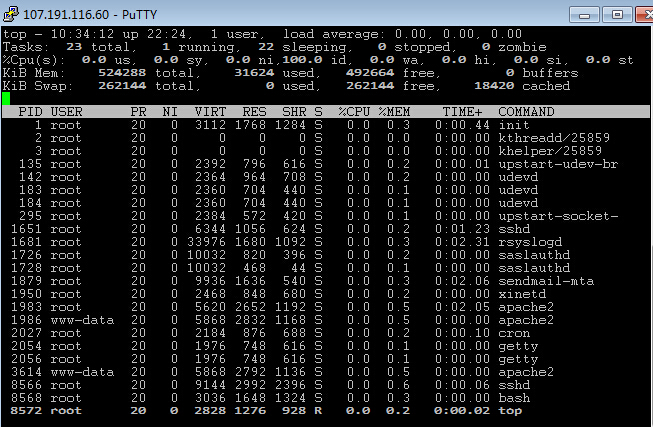Minimize the PuTTY window
The height and width of the screenshot is (427, 653).
point(584,15)
